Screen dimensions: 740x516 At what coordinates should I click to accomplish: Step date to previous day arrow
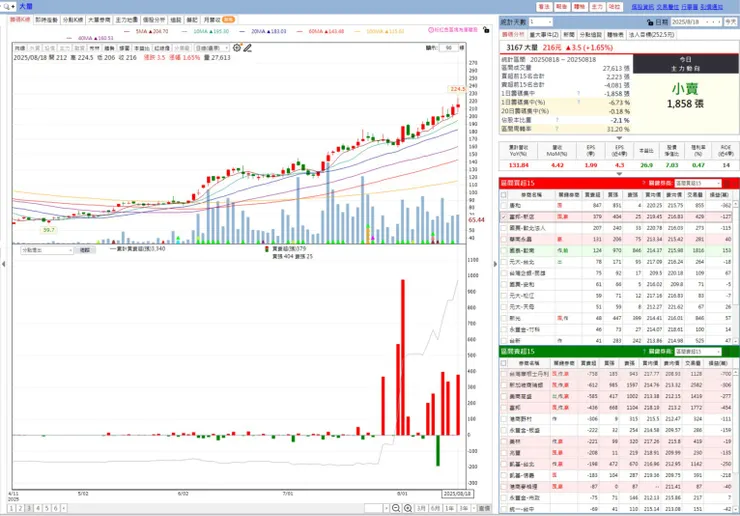[713, 22]
